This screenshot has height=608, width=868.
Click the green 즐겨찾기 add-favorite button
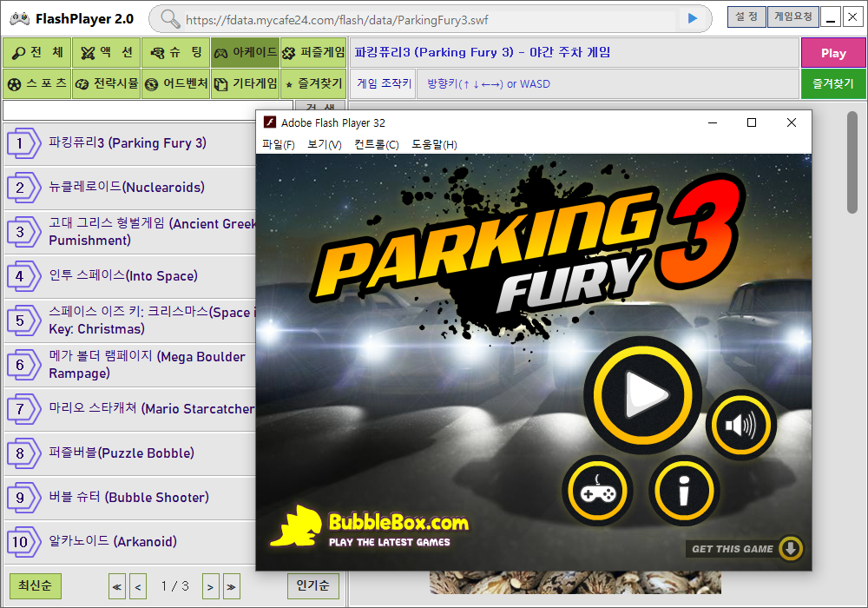[833, 83]
